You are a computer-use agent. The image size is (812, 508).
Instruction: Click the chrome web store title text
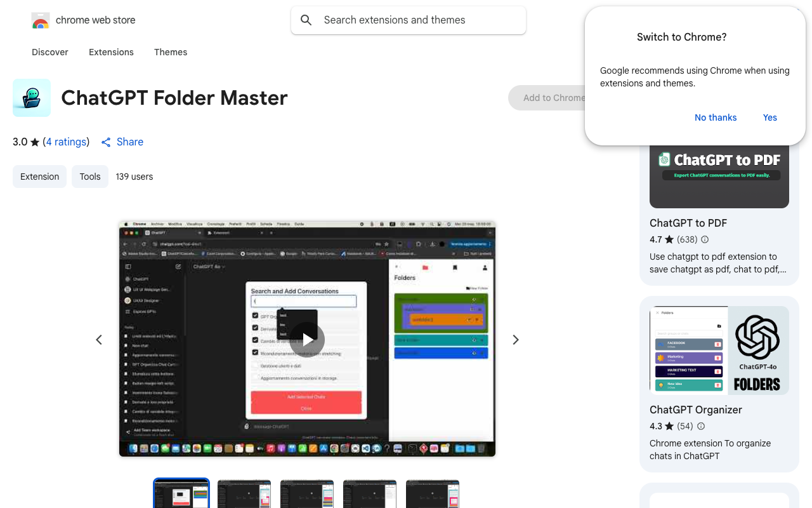96,20
